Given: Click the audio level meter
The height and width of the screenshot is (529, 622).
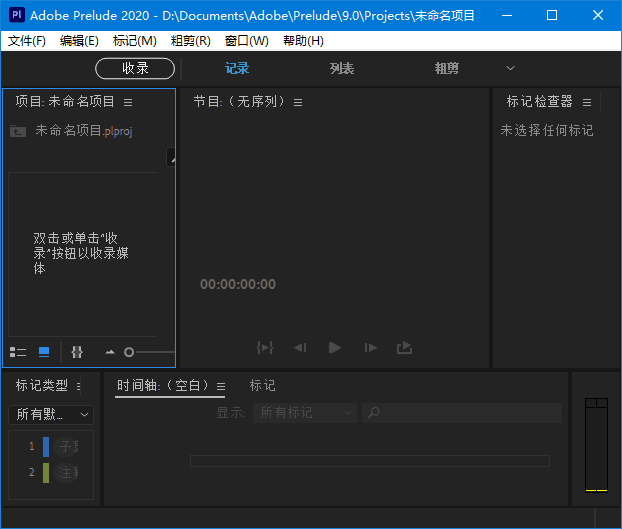Looking at the screenshot, I should tap(596, 445).
